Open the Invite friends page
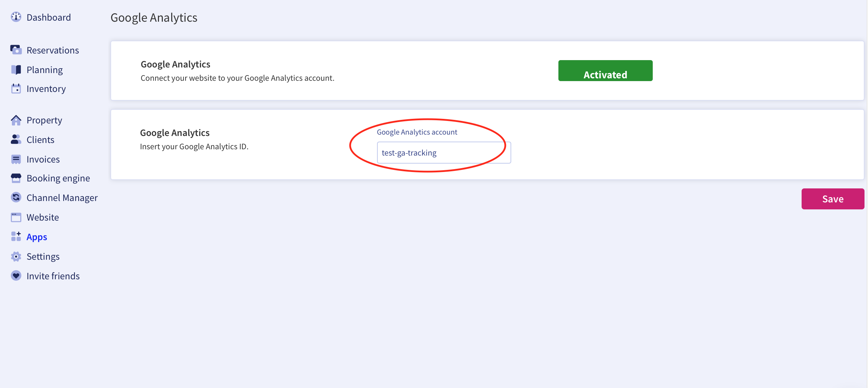The image size is (868, 388). pos(53,276)
